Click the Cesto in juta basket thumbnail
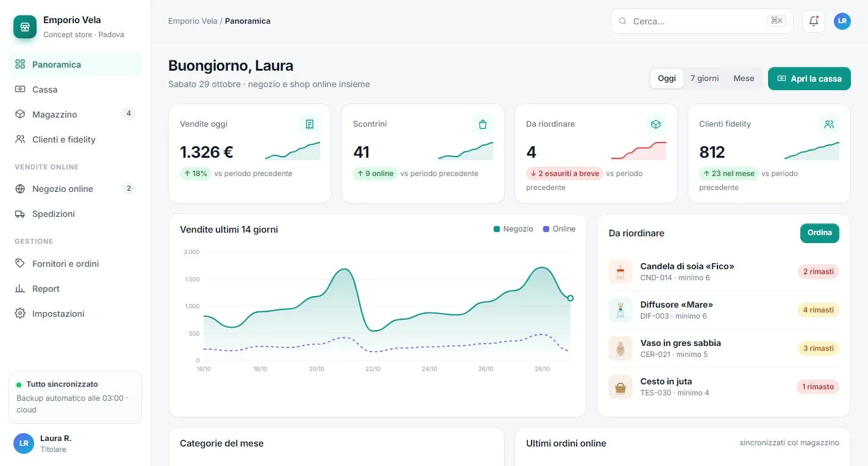Screen dimensions: 868x466 click(621, 387)
